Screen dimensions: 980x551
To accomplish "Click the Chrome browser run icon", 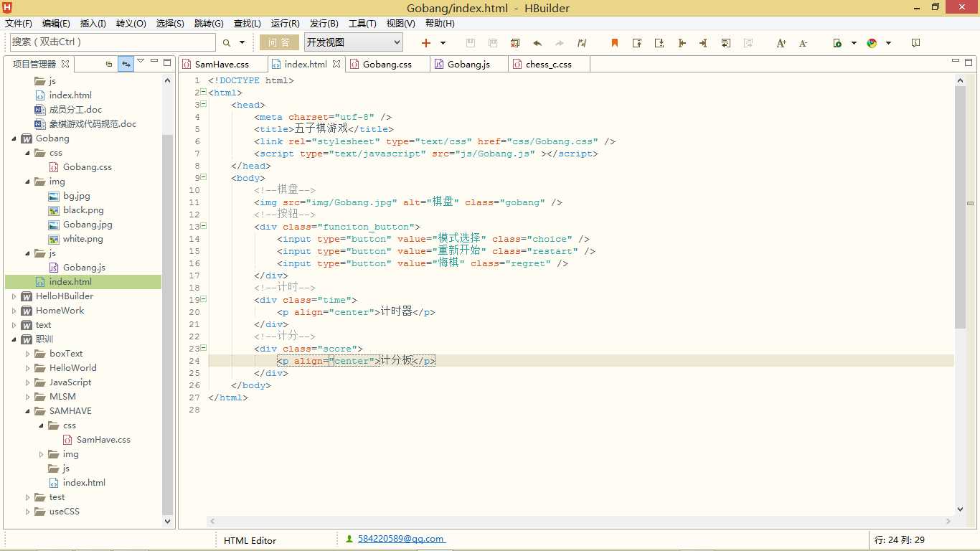I will (872, 43).
